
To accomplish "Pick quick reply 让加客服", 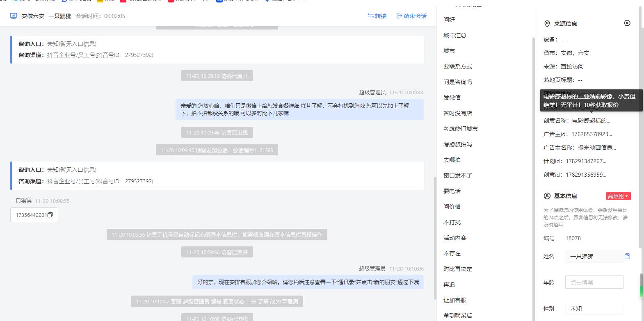I will click(455, 300).
